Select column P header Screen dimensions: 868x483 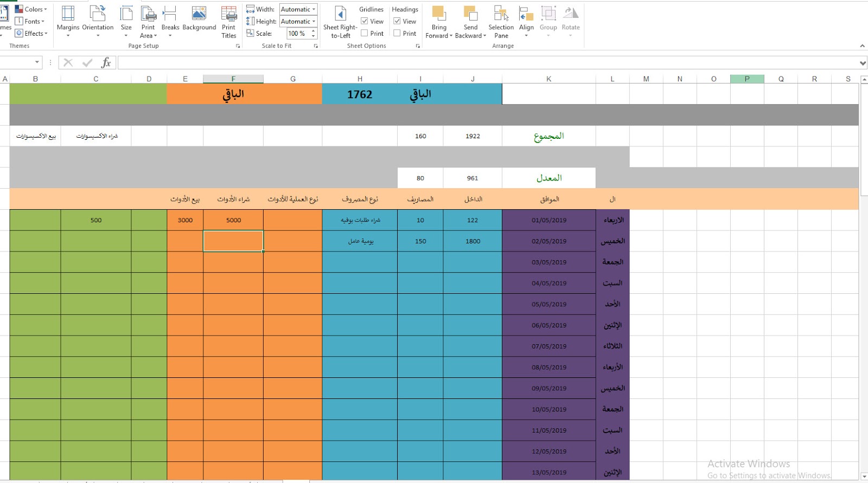747,79
